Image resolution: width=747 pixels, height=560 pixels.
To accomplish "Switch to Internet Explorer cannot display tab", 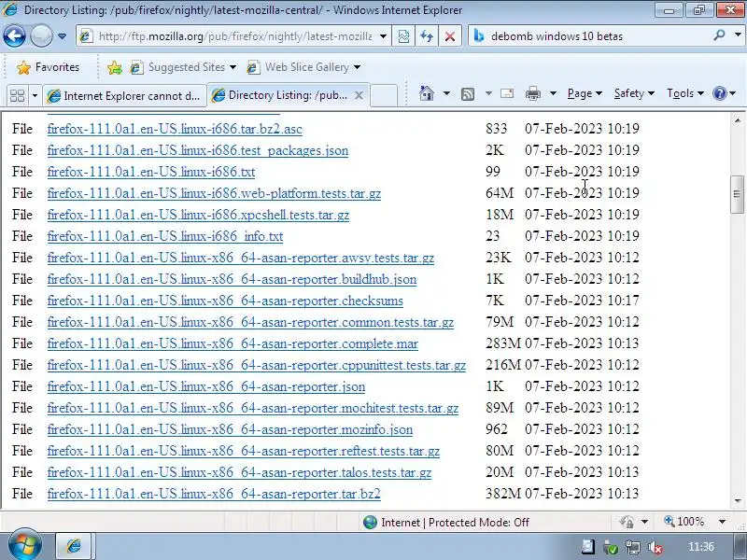I will [125, 96].
